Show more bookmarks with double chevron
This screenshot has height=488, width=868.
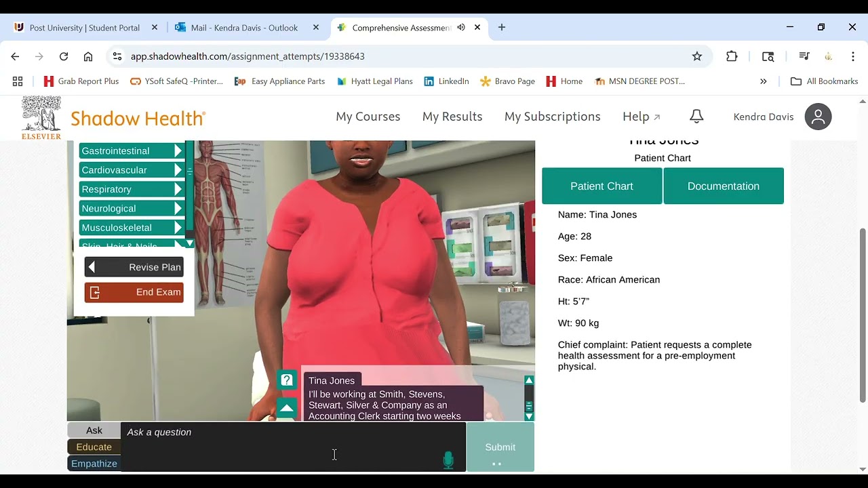[764, 81]
